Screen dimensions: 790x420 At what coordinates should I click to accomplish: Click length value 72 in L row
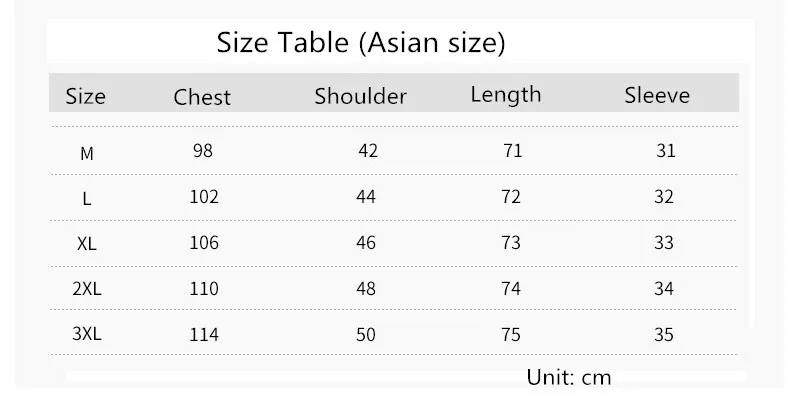pos(511,196)
